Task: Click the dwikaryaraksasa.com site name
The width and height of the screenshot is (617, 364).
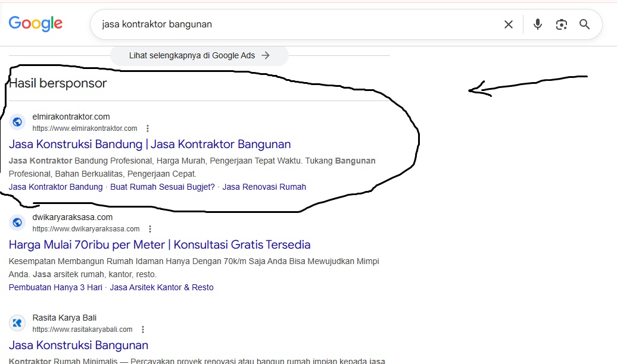Action: (x=73, y=217)
